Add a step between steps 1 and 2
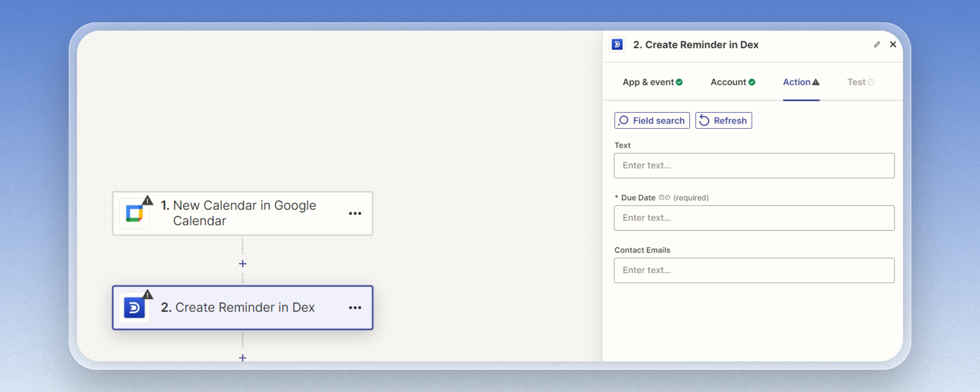 pos(243,264)
